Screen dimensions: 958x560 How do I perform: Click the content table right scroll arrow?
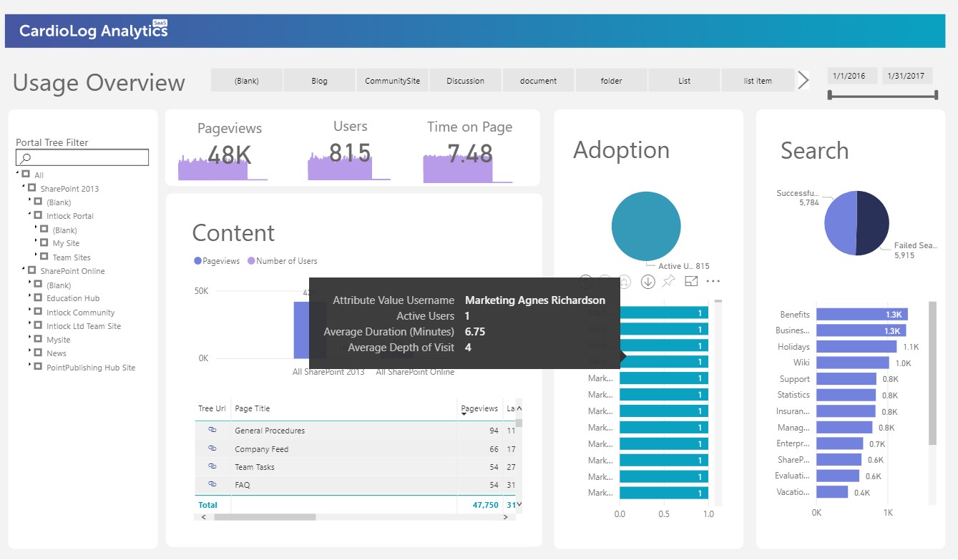507,516
